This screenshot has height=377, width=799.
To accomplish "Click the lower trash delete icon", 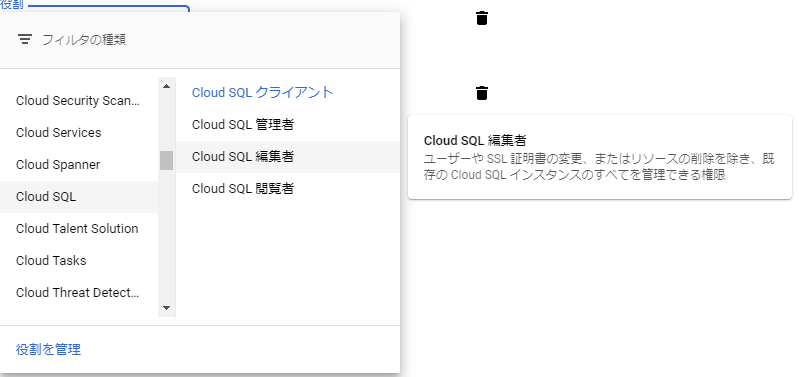I will (482, 93).
